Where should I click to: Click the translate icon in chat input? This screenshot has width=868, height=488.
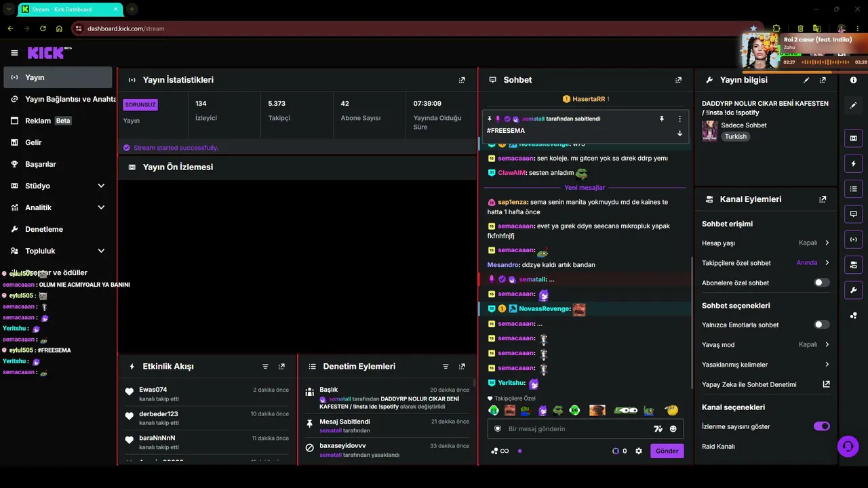coord(657,429)
